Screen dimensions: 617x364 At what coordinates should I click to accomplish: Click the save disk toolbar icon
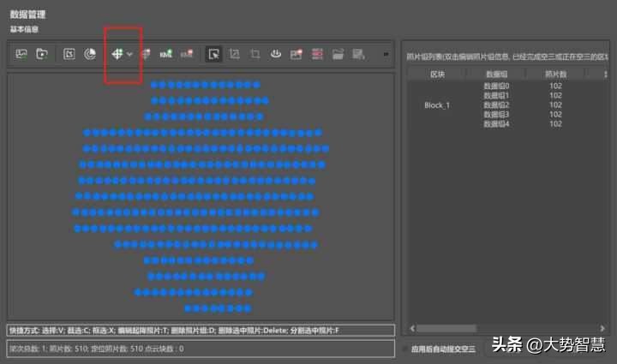358,54
